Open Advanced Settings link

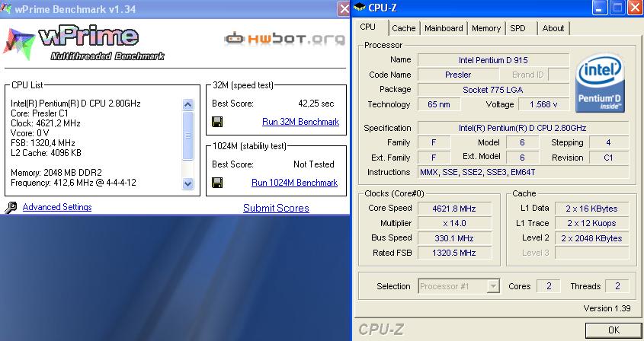(57, 207)
